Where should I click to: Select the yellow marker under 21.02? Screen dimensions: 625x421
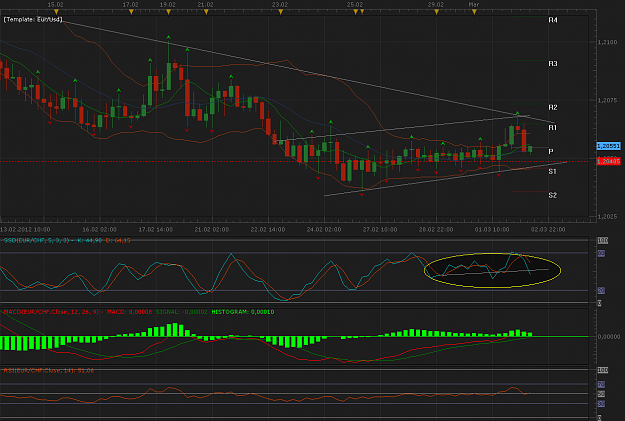tap(206, 12)
